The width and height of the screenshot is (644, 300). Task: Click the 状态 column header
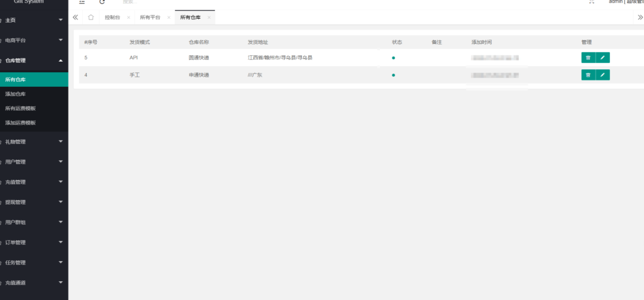[397, 42]
